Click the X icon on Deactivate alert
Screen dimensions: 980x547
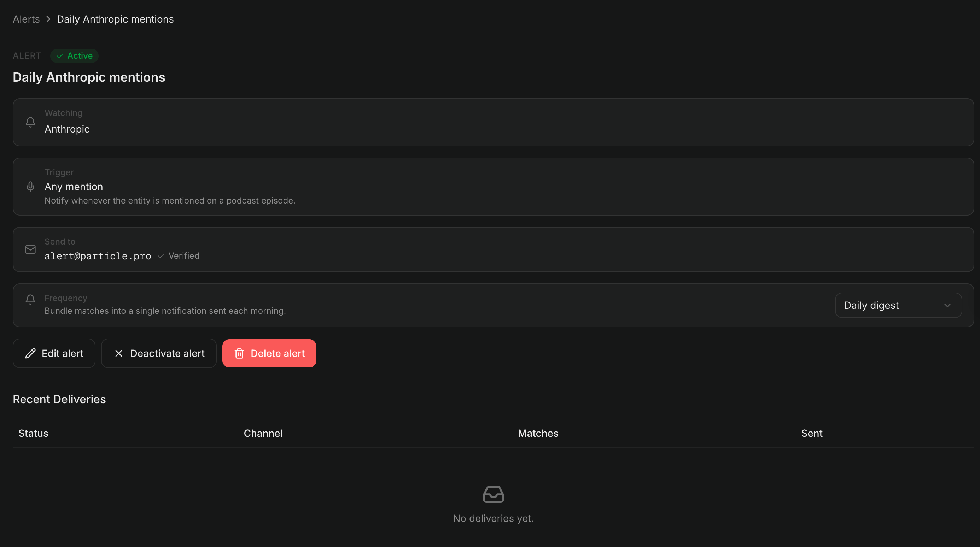point(119,353)
